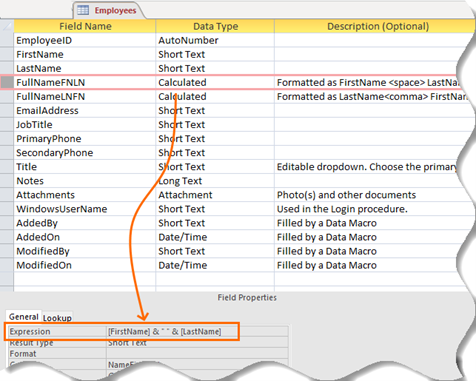The image size is (476, 381).
Task: Click the Format property value field
Action: click(x=197, y=353)
